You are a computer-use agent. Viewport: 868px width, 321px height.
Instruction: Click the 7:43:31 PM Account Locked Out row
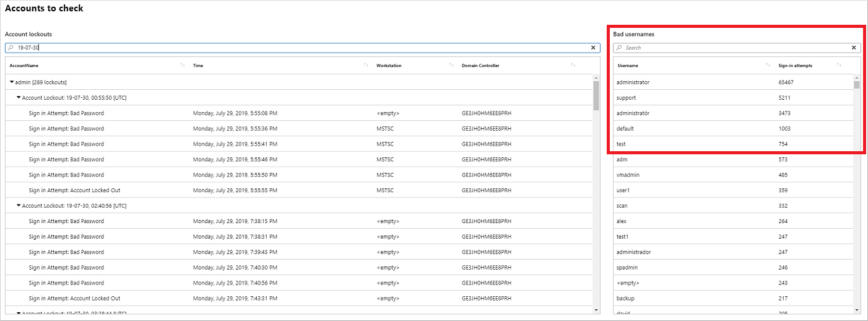[x=299, y=298]
